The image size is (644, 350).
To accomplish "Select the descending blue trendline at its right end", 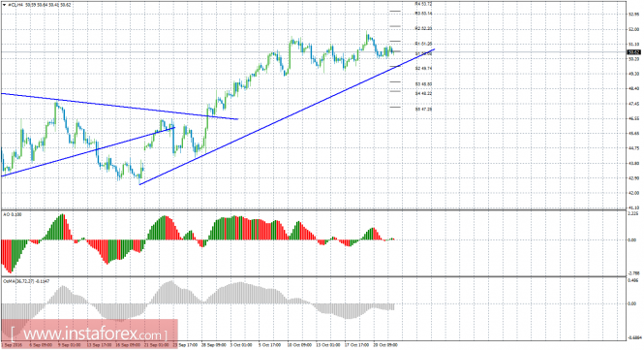I will coord(237,119).
